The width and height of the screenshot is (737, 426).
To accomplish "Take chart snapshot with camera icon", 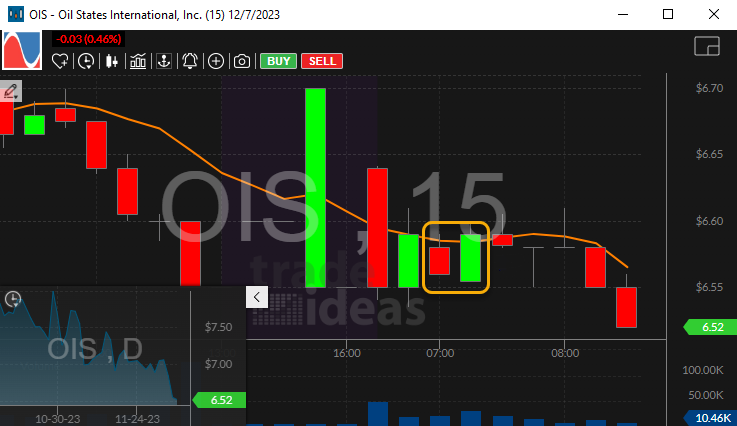I will 242,61.
